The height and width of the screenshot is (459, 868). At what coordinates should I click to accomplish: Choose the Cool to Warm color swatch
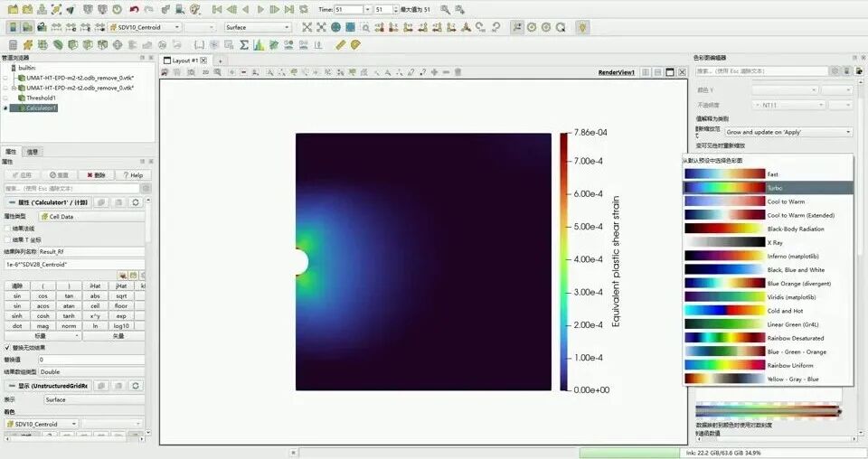coord(724,201)
